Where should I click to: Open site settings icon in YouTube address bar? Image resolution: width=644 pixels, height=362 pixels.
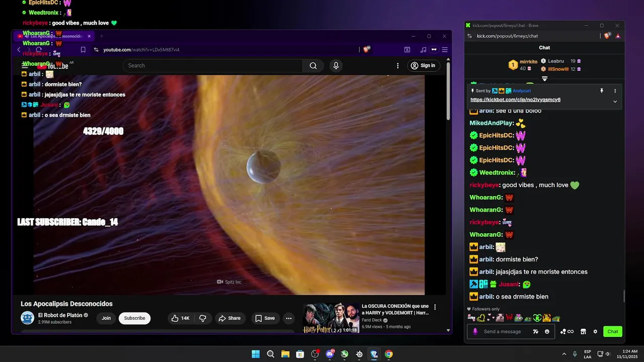tap(96, 50)
